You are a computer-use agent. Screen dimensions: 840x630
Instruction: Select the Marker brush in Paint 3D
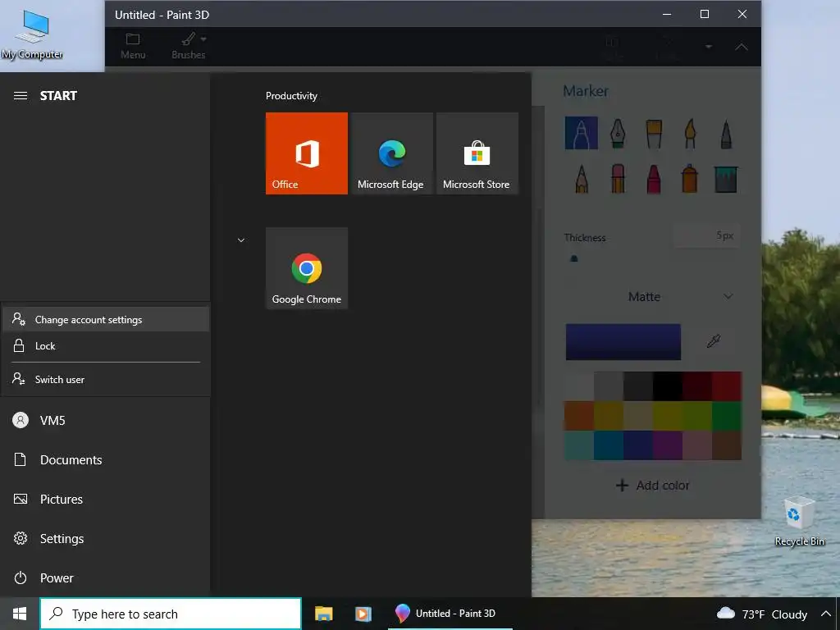582,133
